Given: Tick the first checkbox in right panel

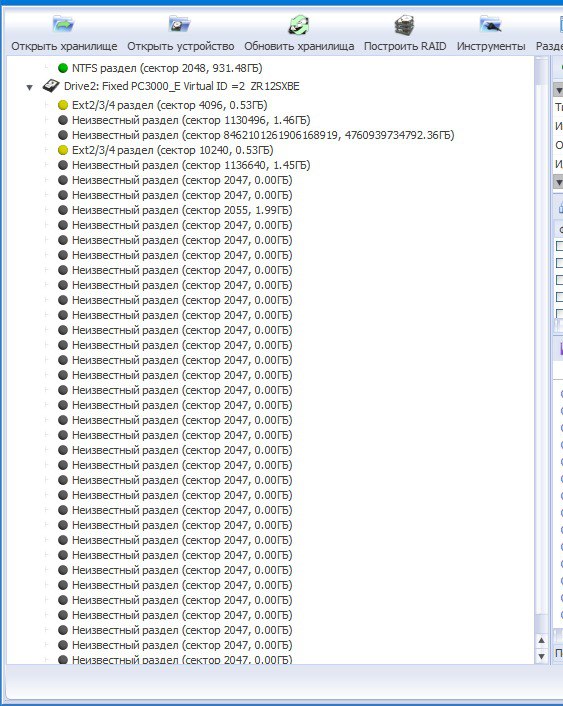Looking at the screenshot, I should point(560,246).
